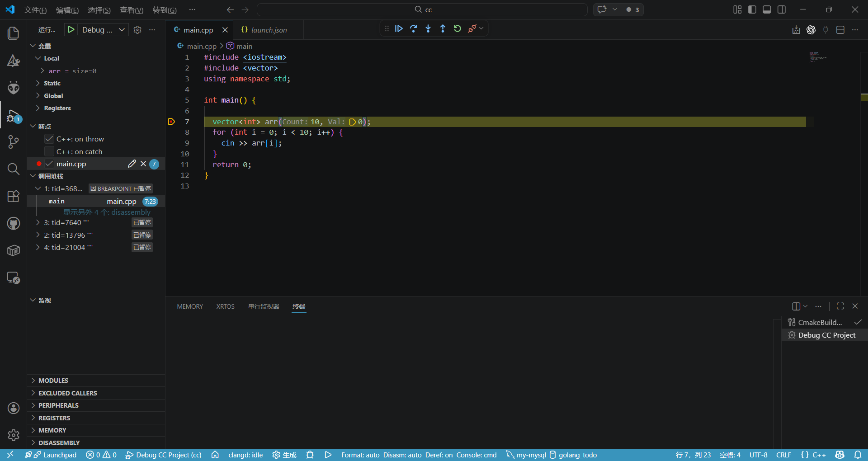This screenshot has width=868, height=461.
Task: Uncheck the main.cpp breakpoint checkbox
Action: 49,164
